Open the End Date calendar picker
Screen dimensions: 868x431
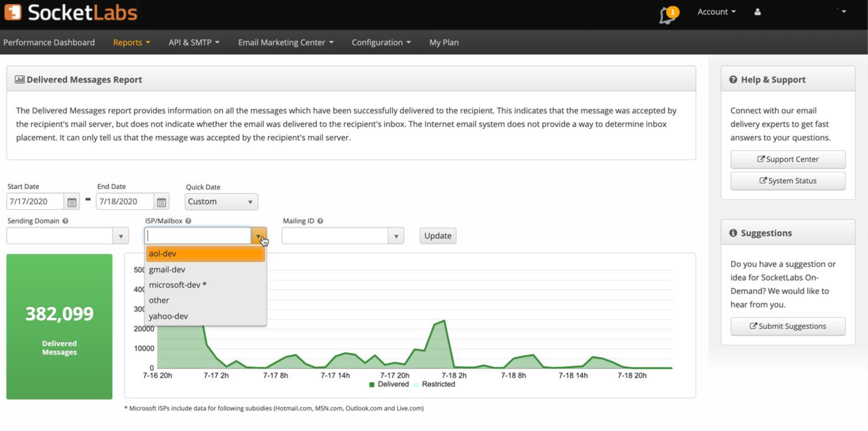coord(162,202)
